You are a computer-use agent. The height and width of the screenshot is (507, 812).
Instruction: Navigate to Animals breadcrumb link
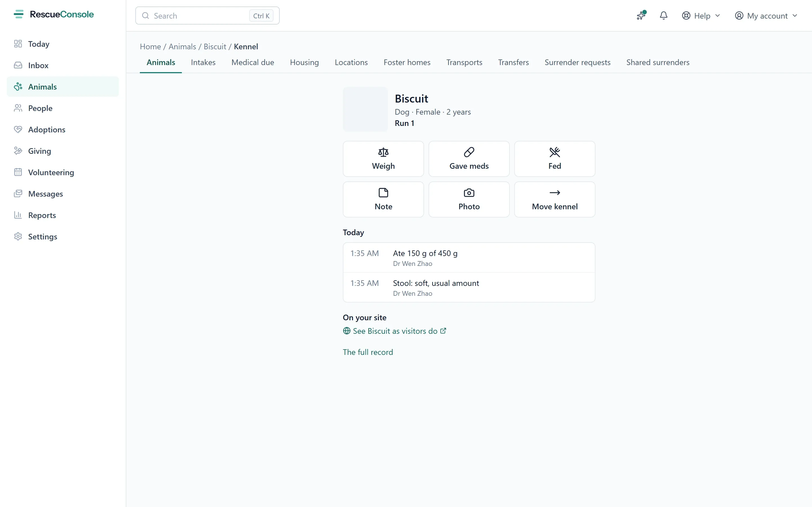click(x=182, y=46)
